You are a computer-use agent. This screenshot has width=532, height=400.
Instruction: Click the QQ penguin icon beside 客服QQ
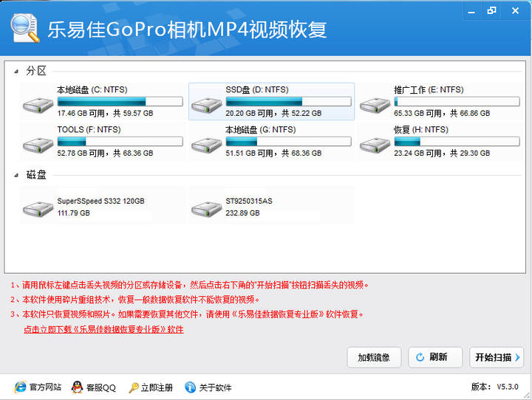tap(78, 387)
